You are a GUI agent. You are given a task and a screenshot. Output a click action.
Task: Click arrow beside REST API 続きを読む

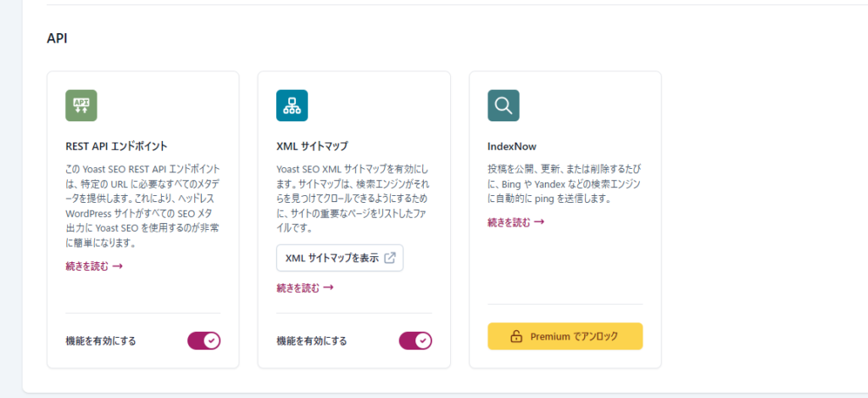click(118, 266)
